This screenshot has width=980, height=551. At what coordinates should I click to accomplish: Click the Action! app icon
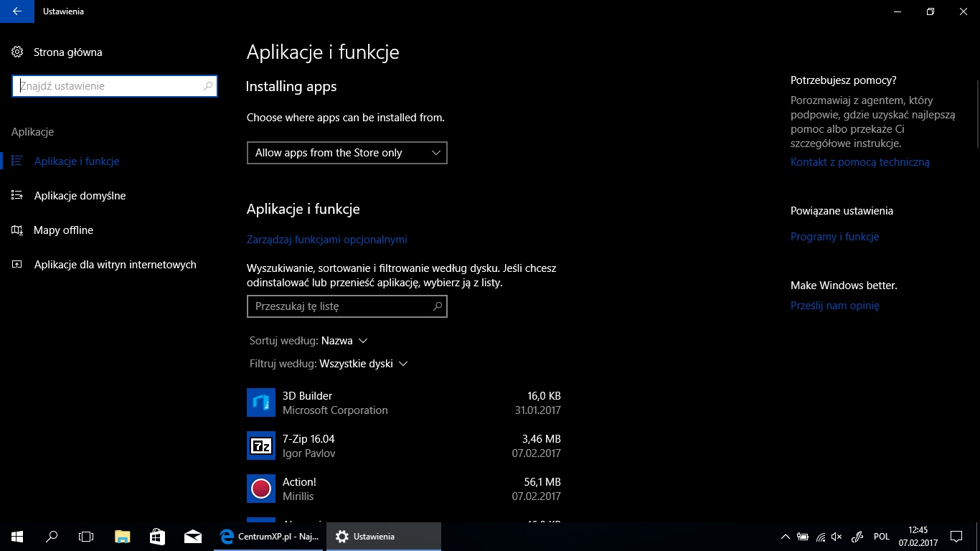[261, 489]
